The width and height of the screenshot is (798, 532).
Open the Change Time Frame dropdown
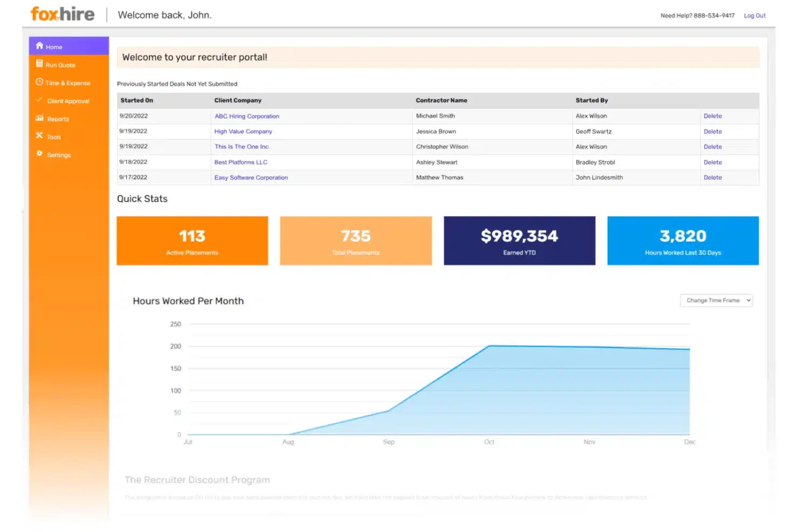[x=716, y=300]
